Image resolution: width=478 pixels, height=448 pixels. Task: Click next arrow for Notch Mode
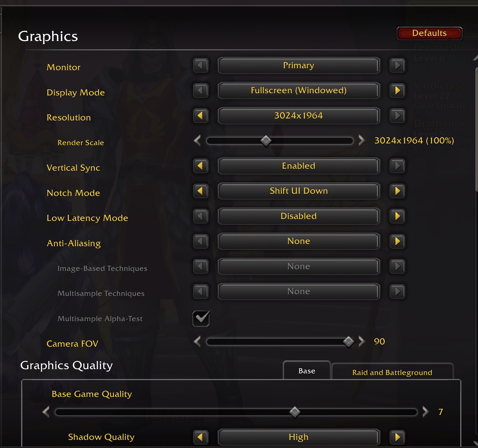coord(397,191)
